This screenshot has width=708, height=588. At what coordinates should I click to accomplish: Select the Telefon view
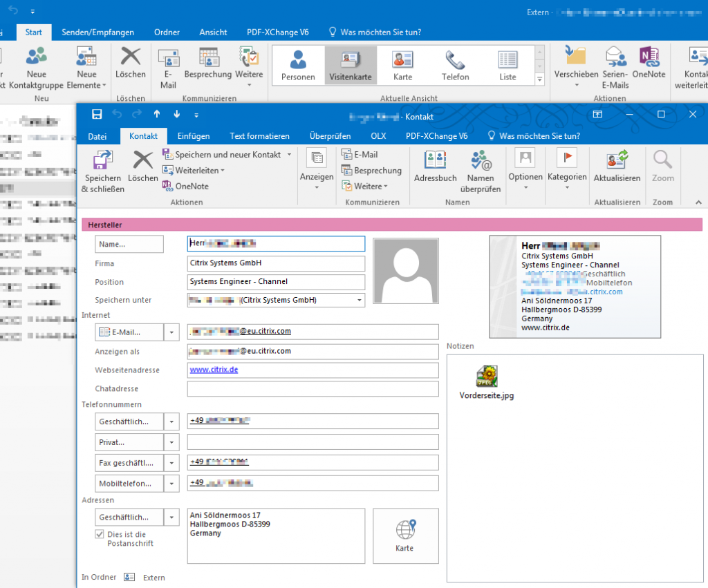[455, 65]
